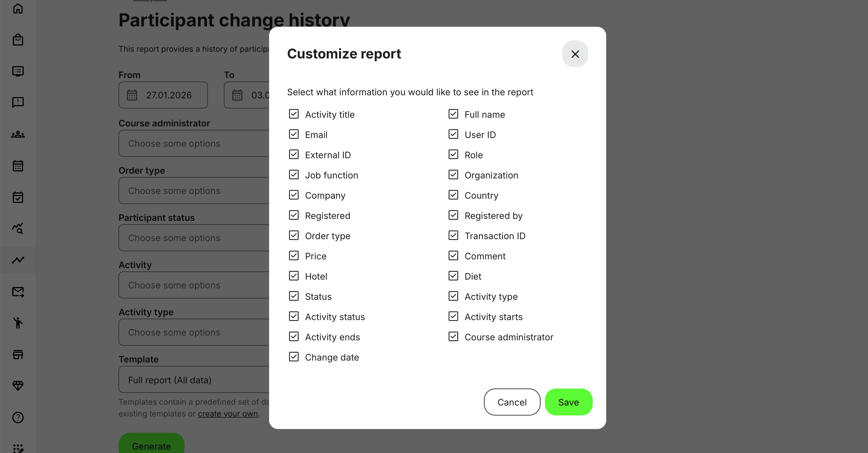Click the email forwarding icon
The width and height of the screenshot is (868, 453).
point(18,292)
